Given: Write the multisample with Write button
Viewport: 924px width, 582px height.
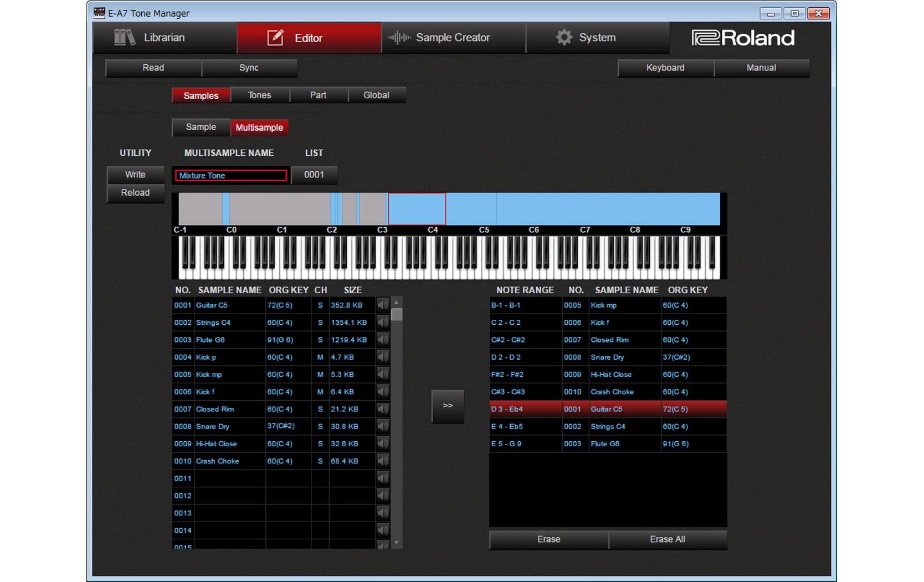Looking at the screenshot, I should pos(135,175).
